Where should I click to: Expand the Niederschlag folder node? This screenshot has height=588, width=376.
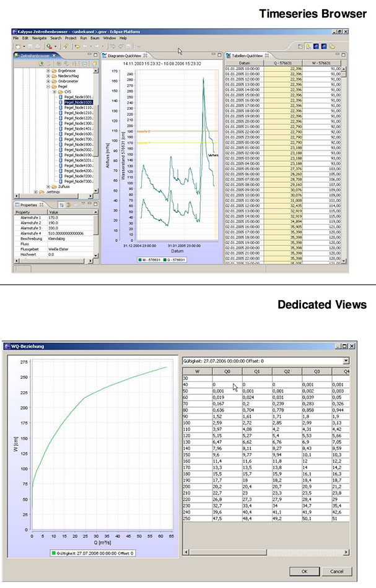tap(48, 76)
